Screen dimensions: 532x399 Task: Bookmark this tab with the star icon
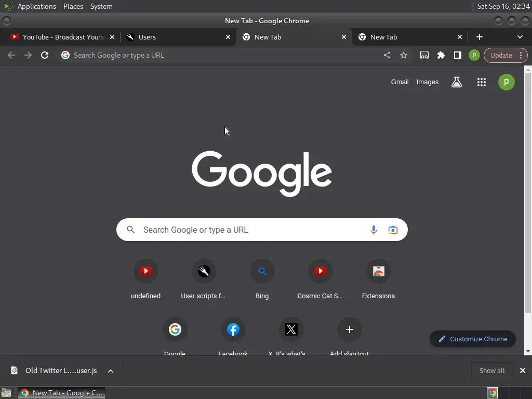[403, 55]
